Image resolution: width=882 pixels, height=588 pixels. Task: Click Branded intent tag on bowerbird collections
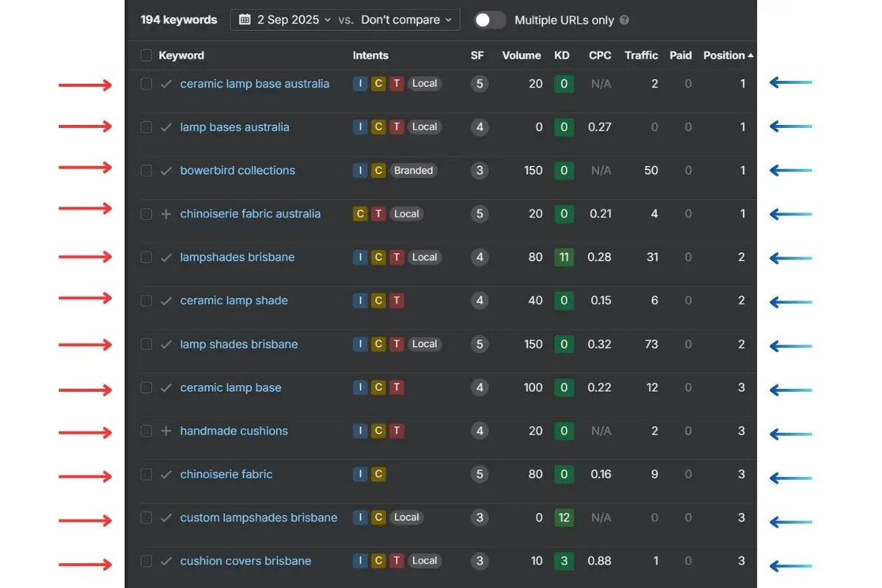pyautogui.click(x=413, y=171)
